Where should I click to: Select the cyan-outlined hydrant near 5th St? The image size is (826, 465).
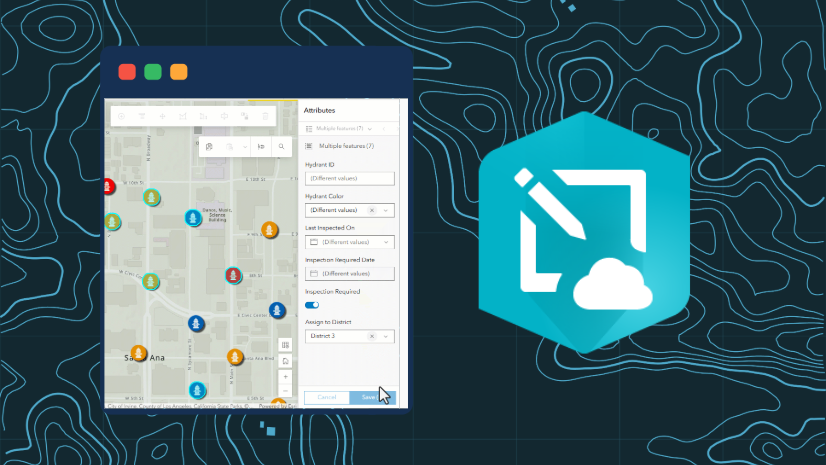coord(197,390)
